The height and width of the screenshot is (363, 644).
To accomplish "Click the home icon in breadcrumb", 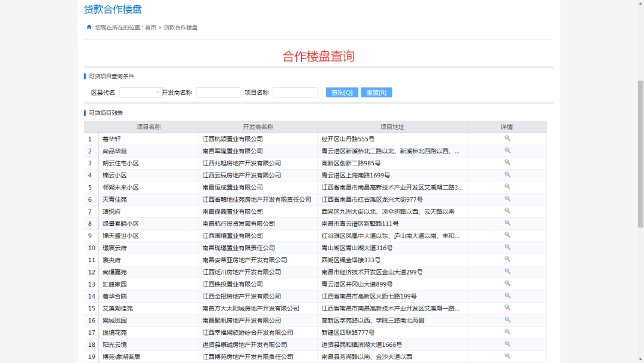I will pyautogui.click(x=89, y=27).
